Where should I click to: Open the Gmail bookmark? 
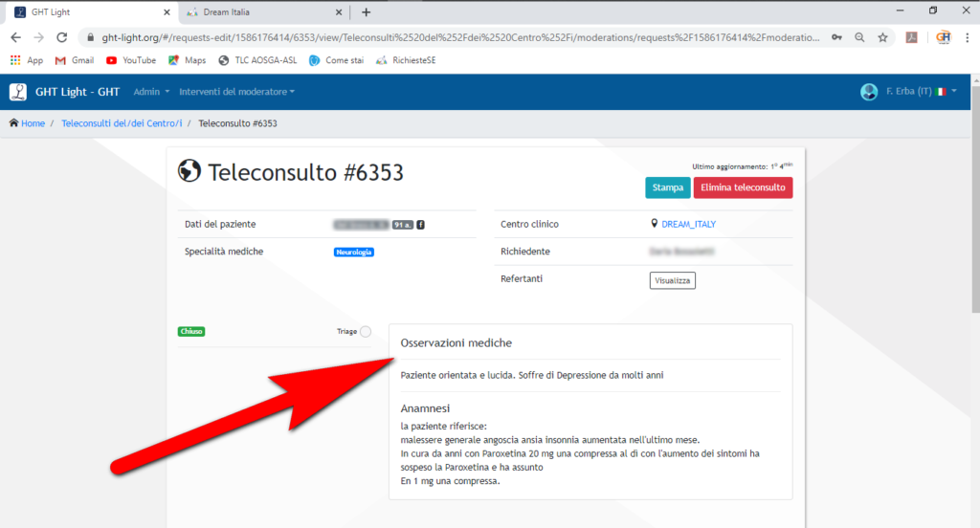click(x=75, y=60)
